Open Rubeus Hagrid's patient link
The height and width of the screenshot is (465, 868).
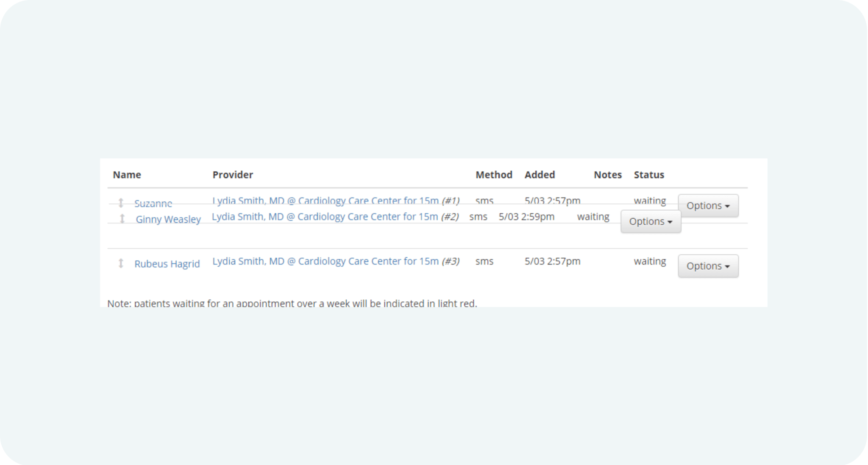pos(167,264)
